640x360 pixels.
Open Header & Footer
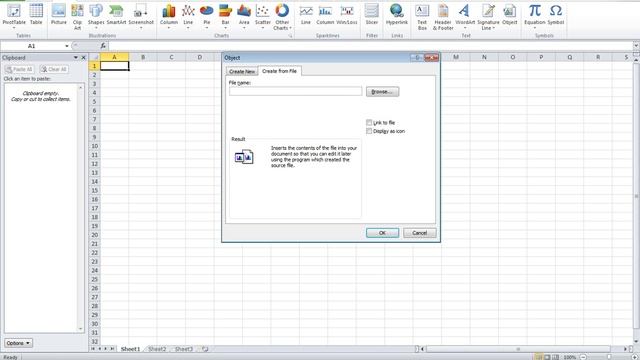(x=443, y=16)
